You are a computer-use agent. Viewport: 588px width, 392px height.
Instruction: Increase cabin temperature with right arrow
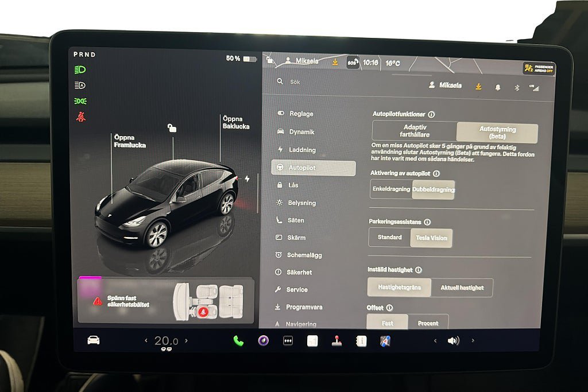click(x=187, y=341)
